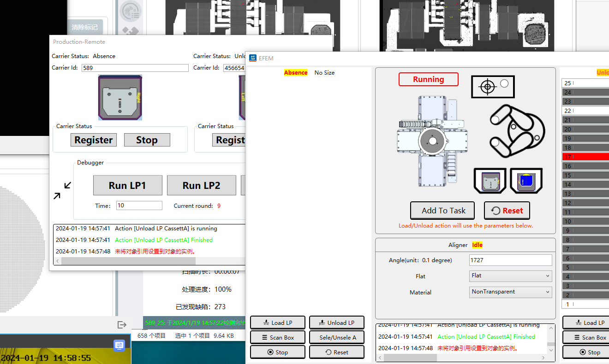Click the 清除标记 button in background window
The width and height of the screenshot is (609, 364).
pos(85,27)
